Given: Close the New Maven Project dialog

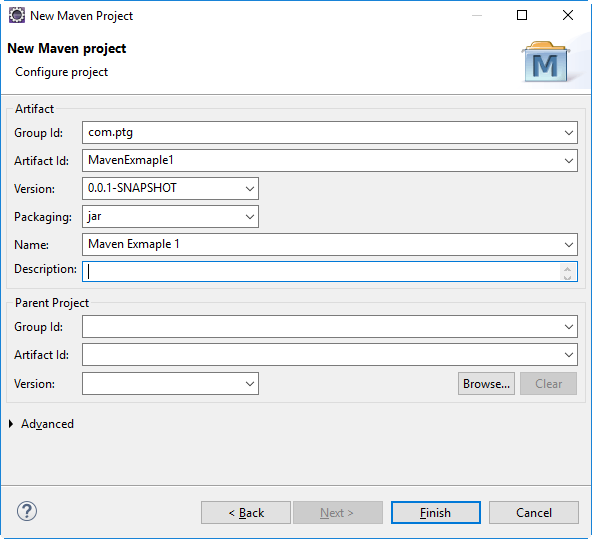Looking at the screenshot, I should [568, 15].
